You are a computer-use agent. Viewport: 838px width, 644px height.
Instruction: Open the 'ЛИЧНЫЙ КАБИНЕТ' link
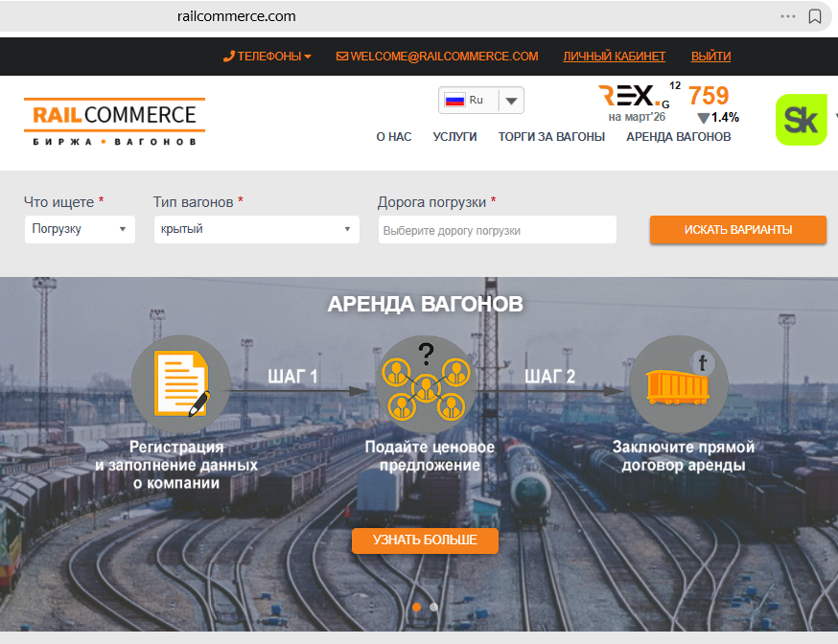pyautogui.click(x=614, y=57)
